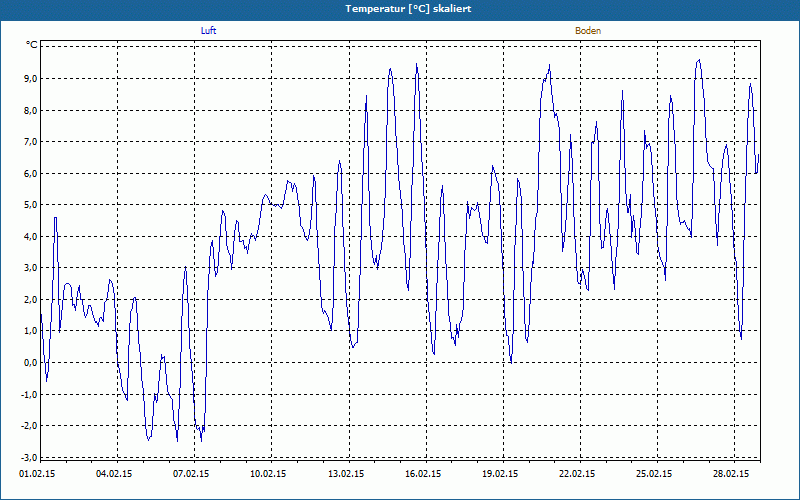Click the 28.02.15 date axis label
The height and width of the screenshot is (500, 800).
[x=731, y=474]
